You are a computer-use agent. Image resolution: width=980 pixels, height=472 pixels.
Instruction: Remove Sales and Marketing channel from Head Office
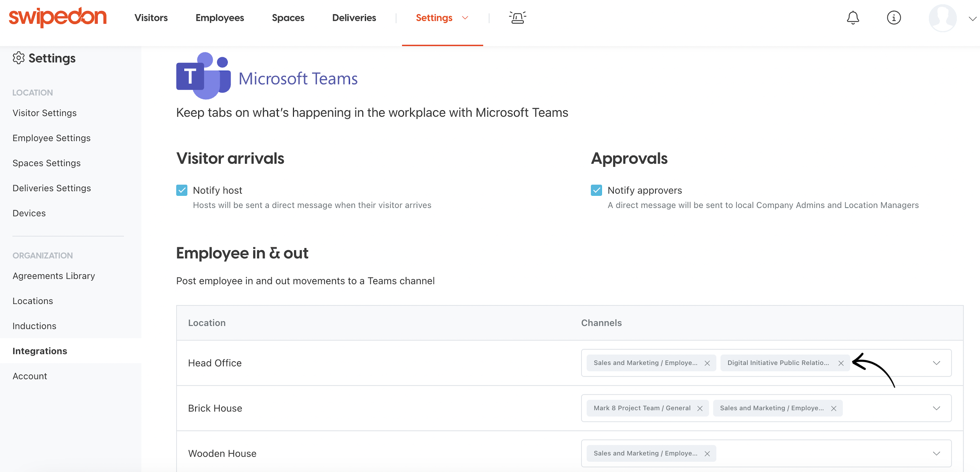(707, 363)
